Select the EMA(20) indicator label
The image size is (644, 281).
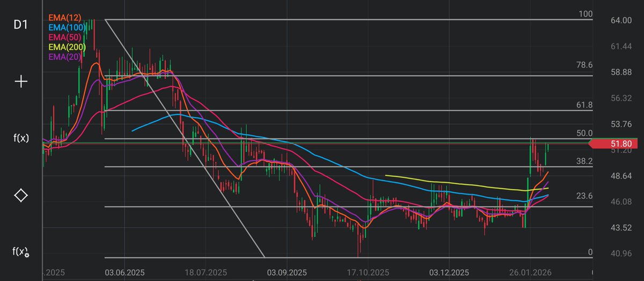[64, 56]
